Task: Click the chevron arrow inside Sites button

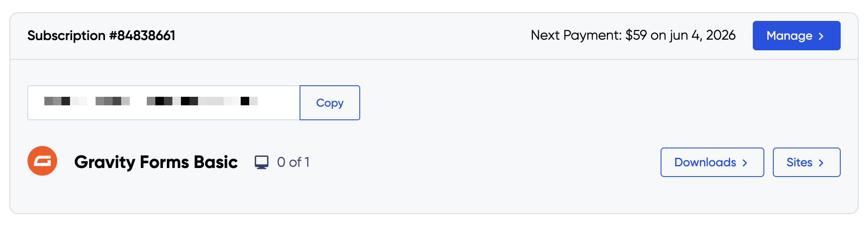Action: click(821, 163)
